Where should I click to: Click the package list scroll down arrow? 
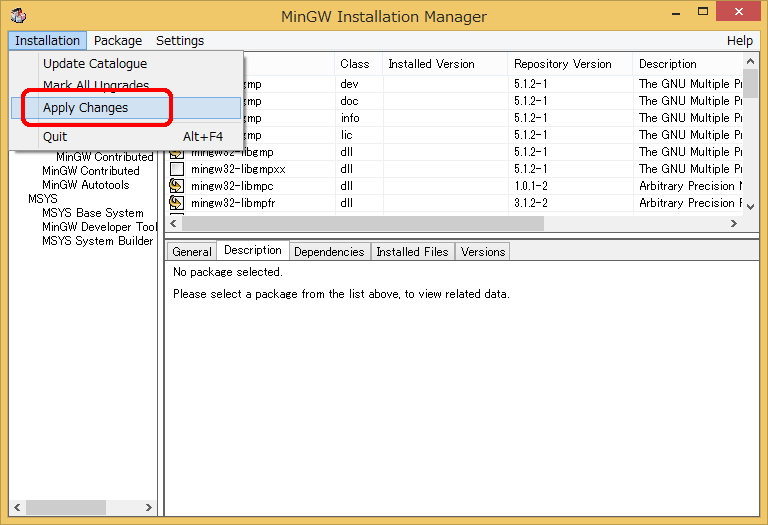pos(750,207)
